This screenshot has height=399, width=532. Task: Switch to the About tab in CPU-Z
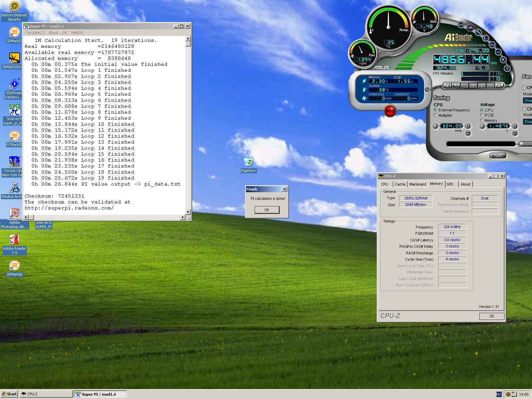coord(465,184)
